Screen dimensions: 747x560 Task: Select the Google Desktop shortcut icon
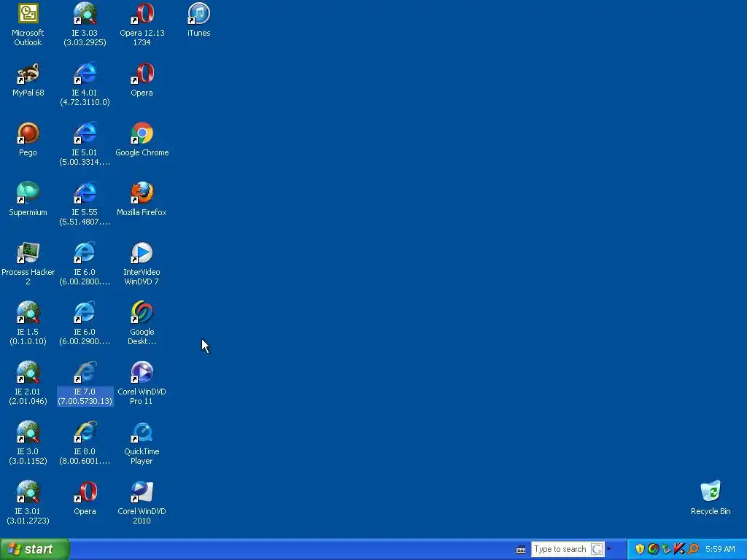tap(142, 312)
